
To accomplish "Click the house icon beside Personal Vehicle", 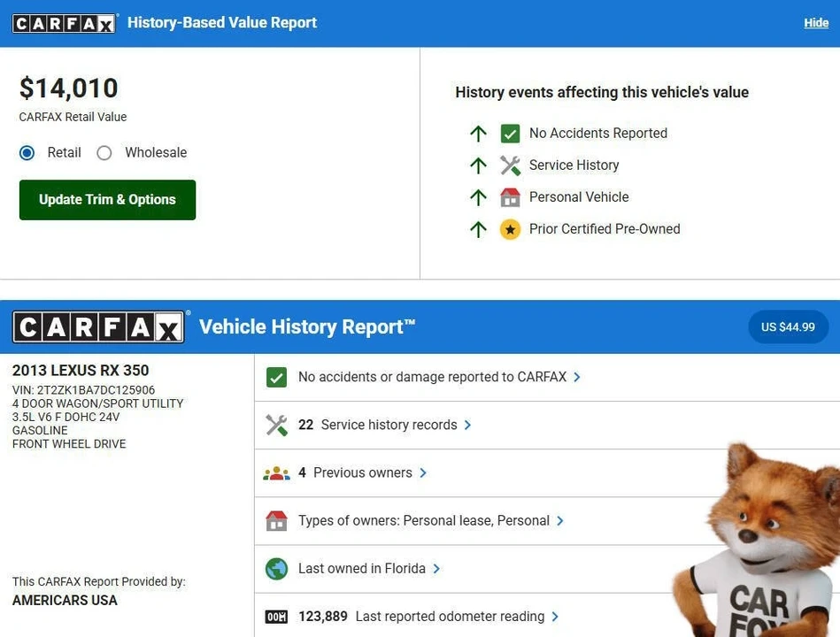I will [x=510, y=197].
